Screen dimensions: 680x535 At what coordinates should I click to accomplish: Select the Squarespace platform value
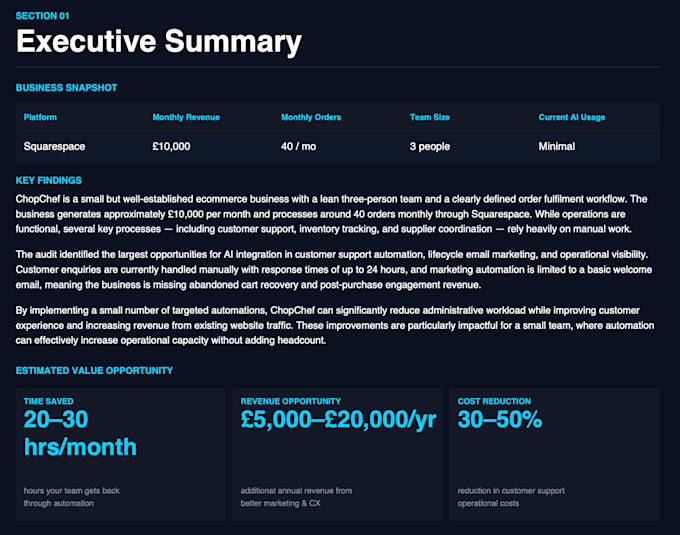[x=54, y=147]
